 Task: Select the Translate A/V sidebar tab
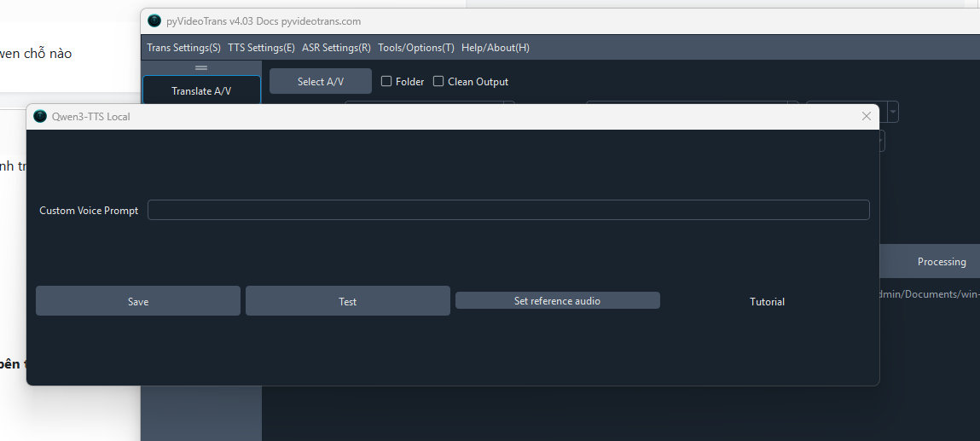(201, 90)
